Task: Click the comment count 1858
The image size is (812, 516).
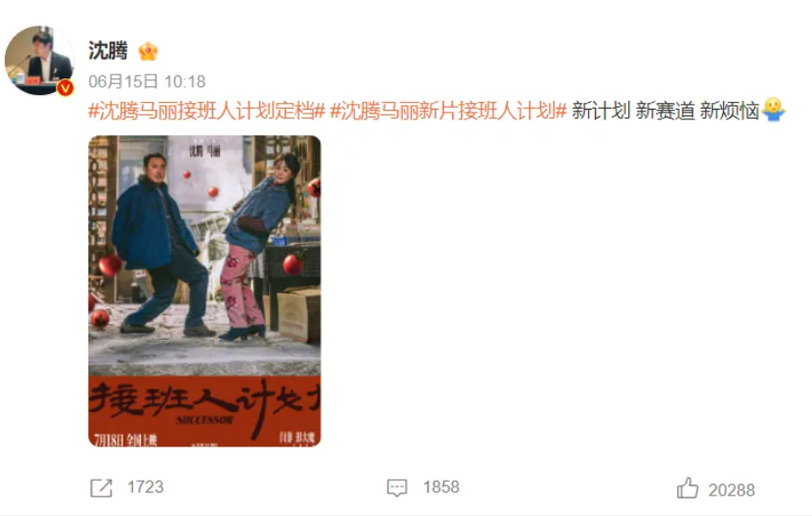Action: pos(441,487)
